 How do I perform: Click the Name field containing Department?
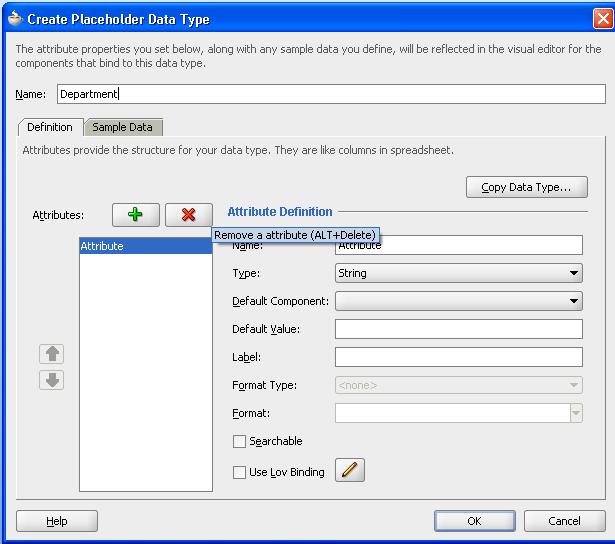coord(330,94)
